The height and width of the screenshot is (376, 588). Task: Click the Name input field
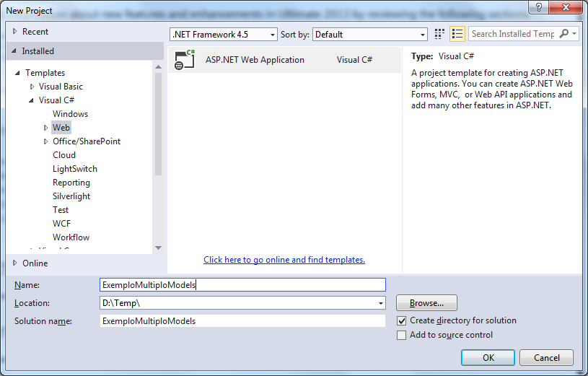click(242, 285)
